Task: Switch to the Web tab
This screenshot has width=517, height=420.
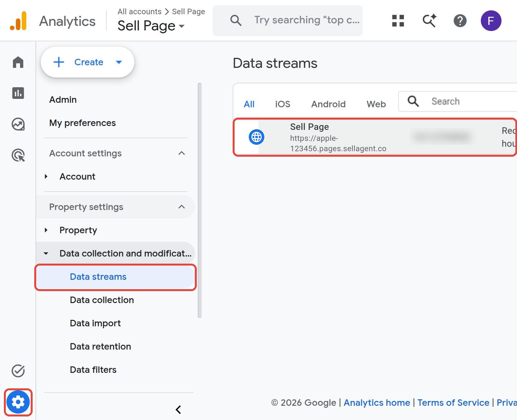Action: click(x=376, y=104)
